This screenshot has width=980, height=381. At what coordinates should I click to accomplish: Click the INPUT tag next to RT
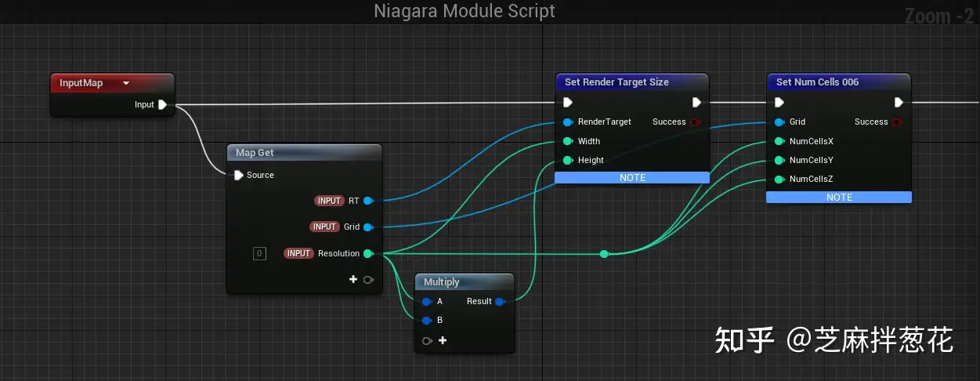[329, 201]
